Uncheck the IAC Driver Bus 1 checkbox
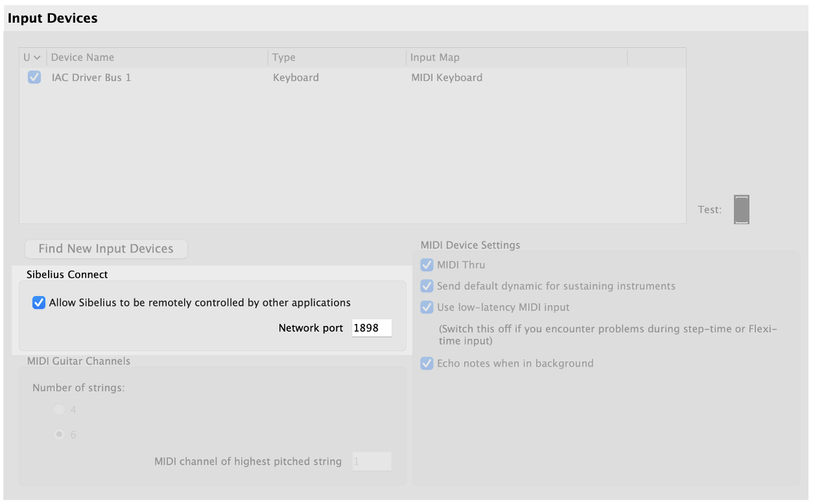Image resolution: width=813 pixels, height=504 pixels. pyautogui.click(x=34, y=78)
